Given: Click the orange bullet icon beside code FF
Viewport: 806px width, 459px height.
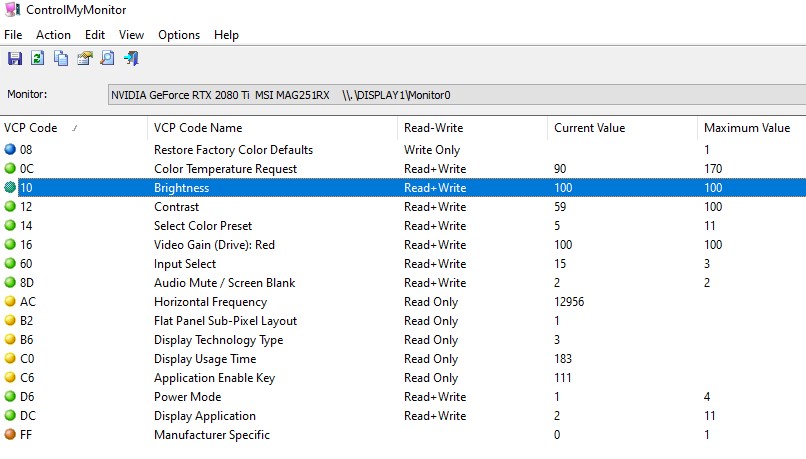Looking at the screenshot, I should pos(10,435).
